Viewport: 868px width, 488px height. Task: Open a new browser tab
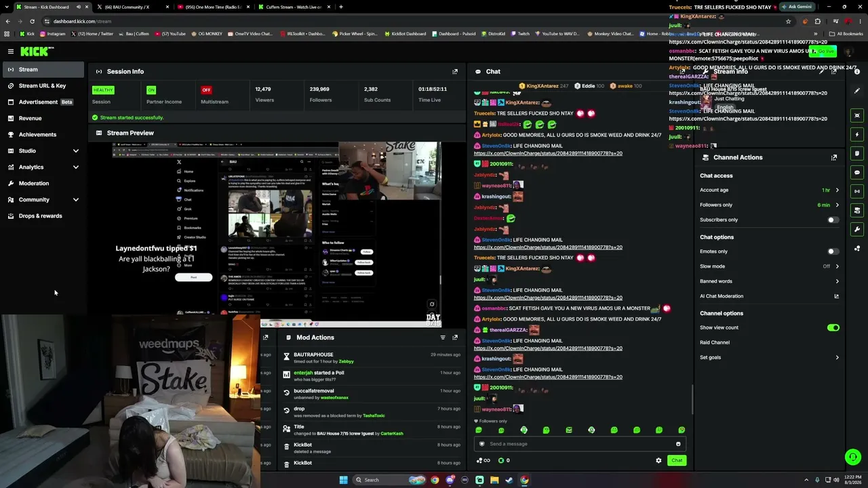[x=340, y=7]
